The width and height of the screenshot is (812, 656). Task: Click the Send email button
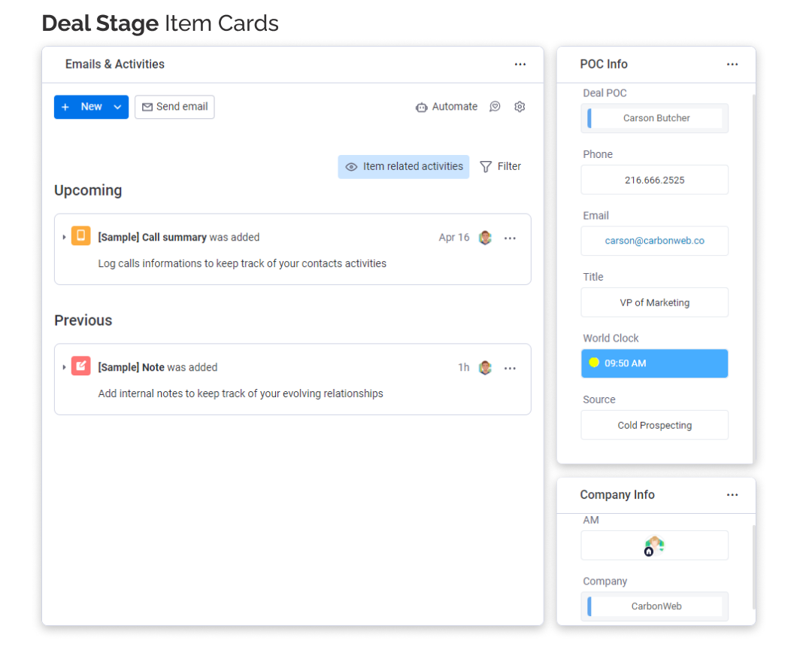174,107
